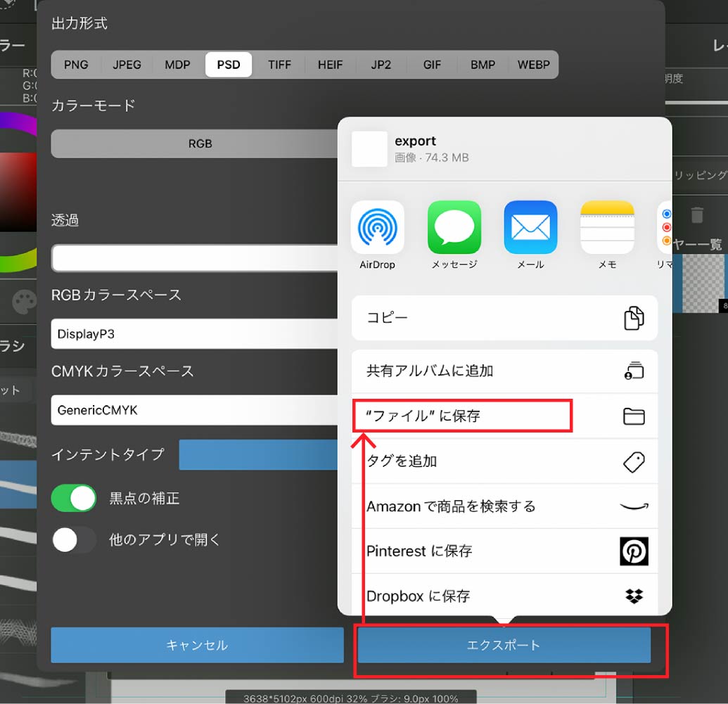Click the Pinterest に保存 action
This screenshot has height=704, width=728.
(504, 551)
